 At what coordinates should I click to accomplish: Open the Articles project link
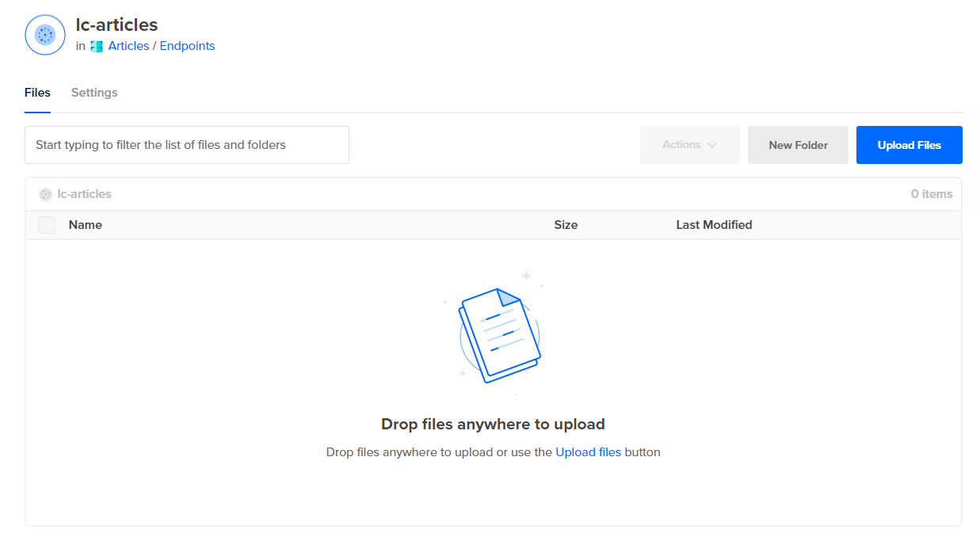[128, 46]
